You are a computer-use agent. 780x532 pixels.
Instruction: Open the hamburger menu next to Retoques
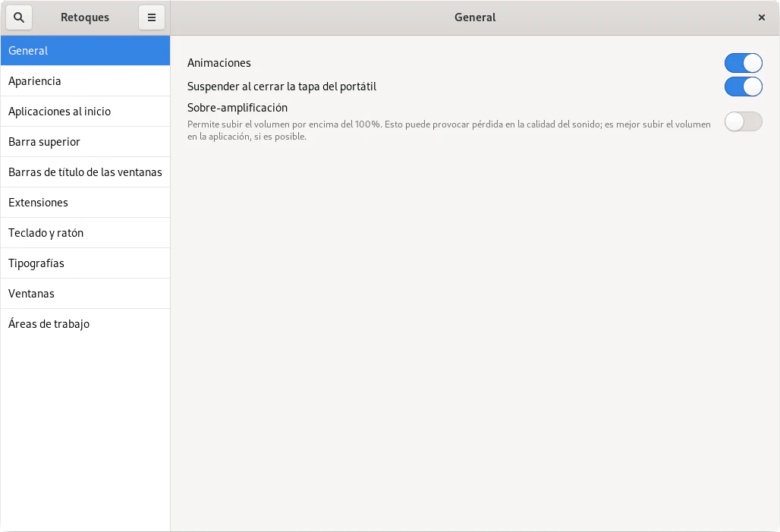(x=152, y=17)
